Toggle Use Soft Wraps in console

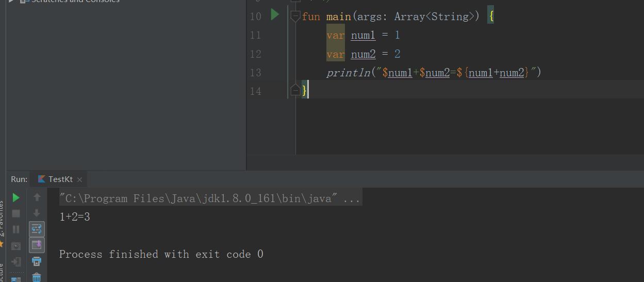pyautogui.click(x=37, y=229)
